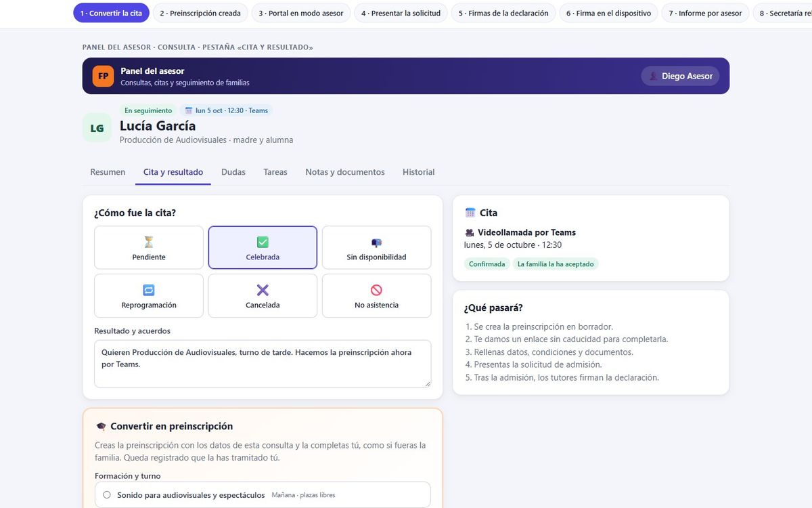Click text 'Se crea la preinscripción en borrador.'
812x508 pixels.
click(x=543, y=326)
